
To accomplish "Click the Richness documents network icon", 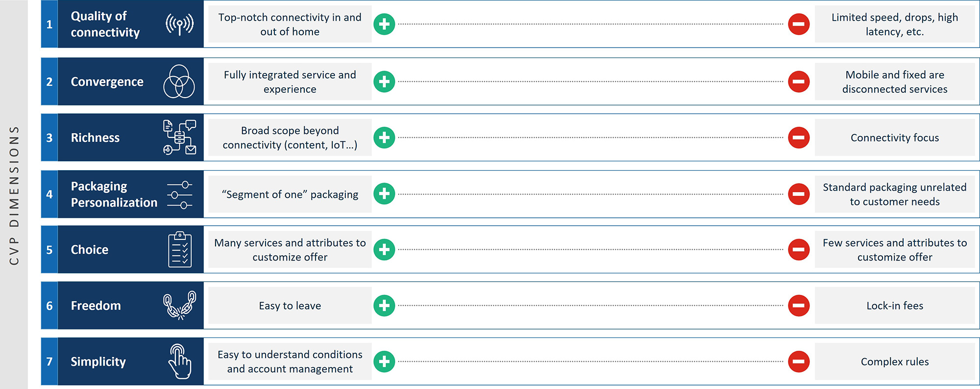I will coord(179,137).
